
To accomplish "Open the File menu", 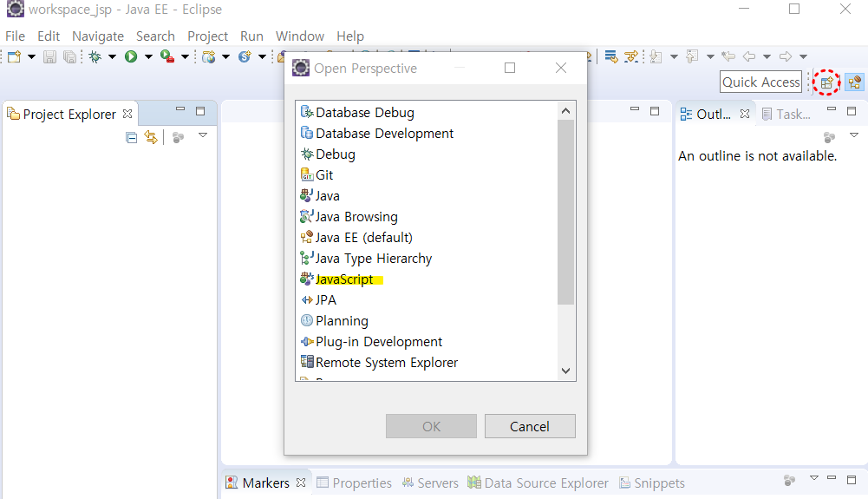I will tap(15, 36).
